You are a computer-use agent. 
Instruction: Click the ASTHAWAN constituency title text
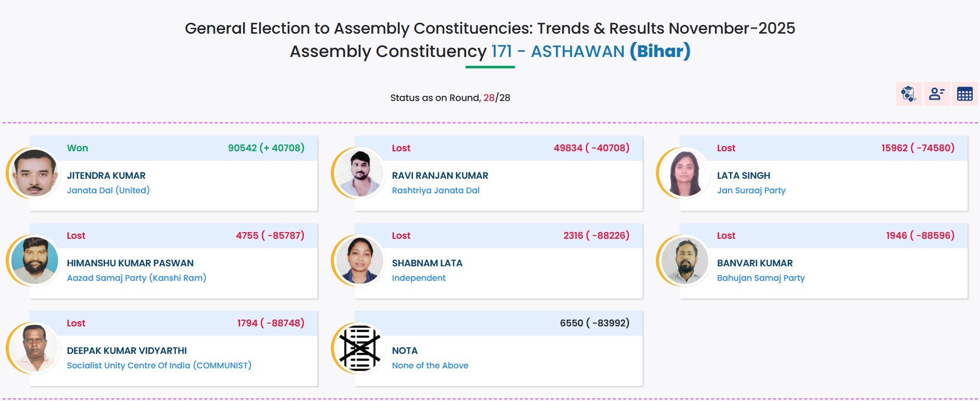point(578,51)
